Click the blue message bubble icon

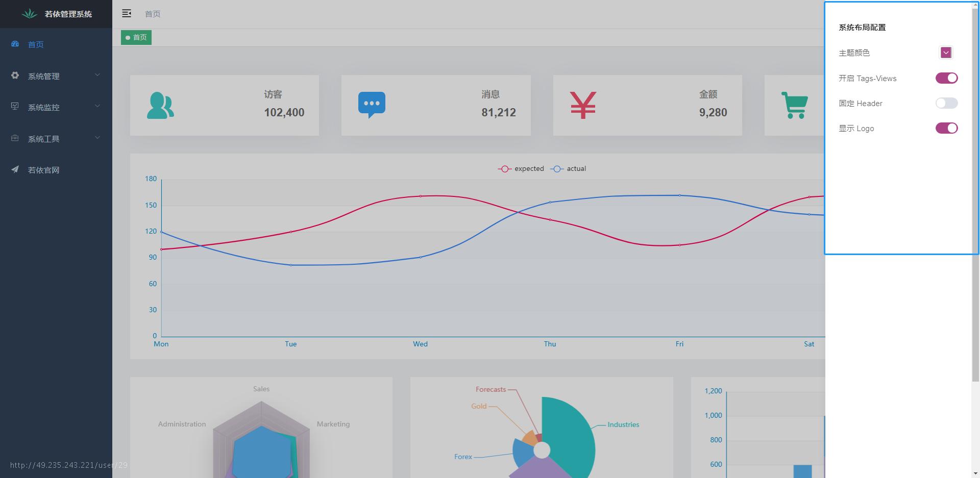tap(372, 105)
